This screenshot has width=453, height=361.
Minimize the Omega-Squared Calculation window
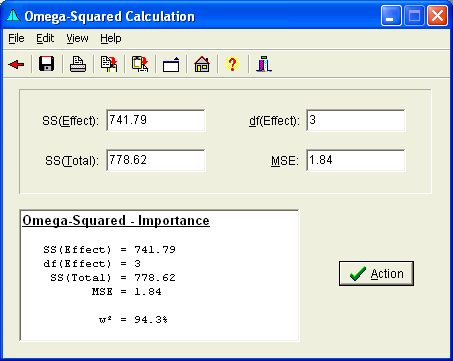[x=391, y=16]
